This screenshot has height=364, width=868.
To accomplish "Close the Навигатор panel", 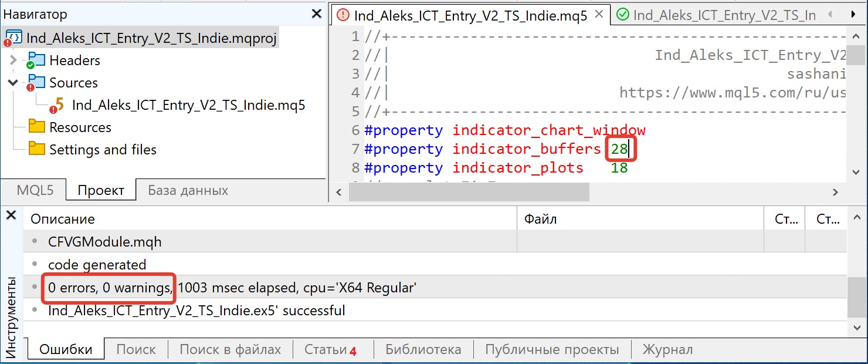I will point(316,14).
